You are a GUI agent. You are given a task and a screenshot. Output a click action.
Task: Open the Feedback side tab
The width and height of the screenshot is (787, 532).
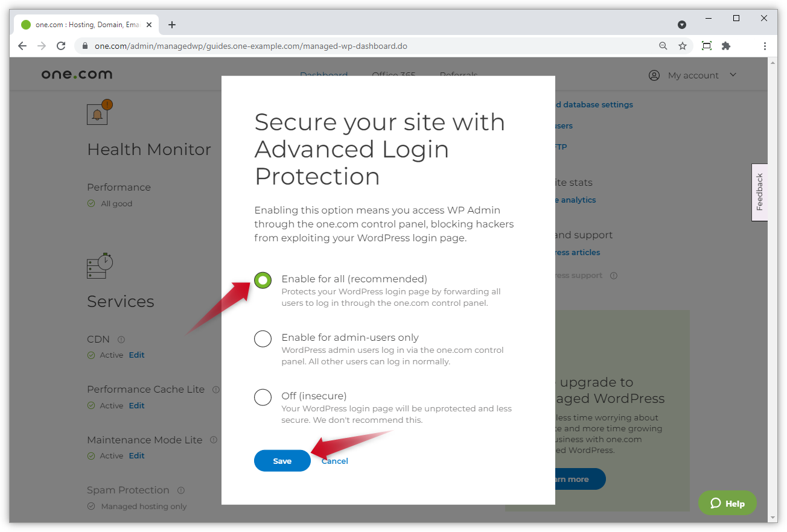point(759,192)
